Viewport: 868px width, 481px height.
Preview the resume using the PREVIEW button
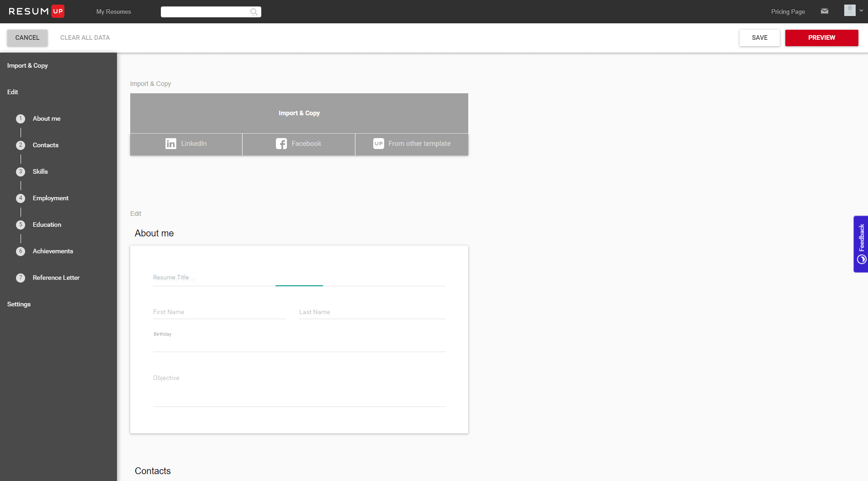pos(821,37)
